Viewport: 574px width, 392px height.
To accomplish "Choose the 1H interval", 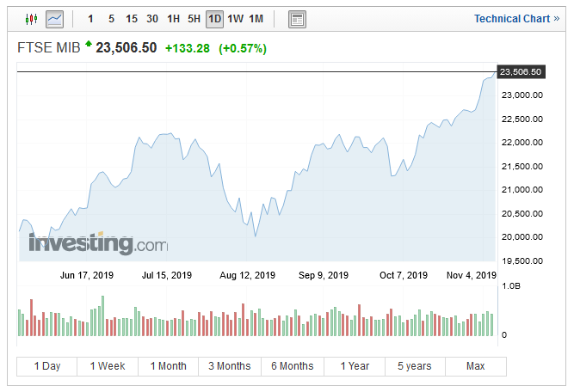I will coord(173,19).
